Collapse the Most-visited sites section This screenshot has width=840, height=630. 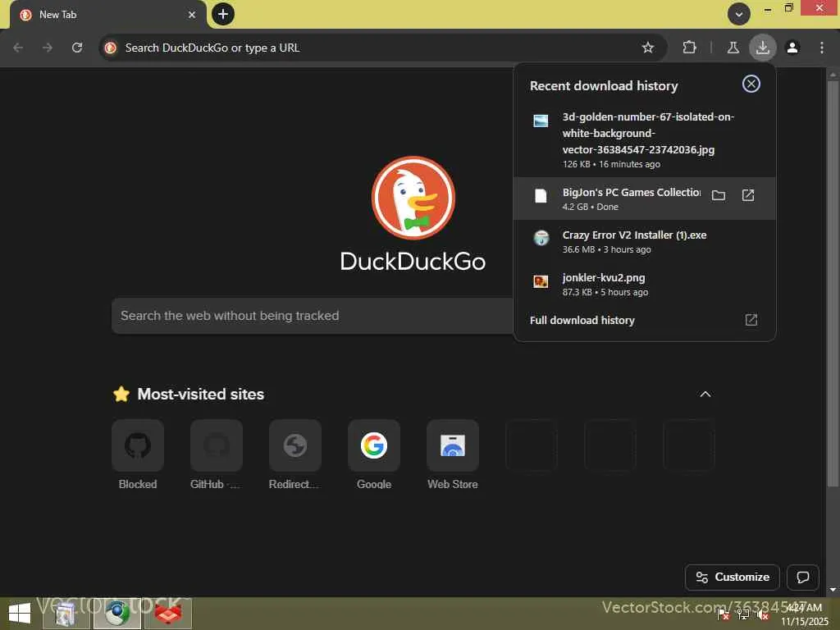tap(705, 395)
